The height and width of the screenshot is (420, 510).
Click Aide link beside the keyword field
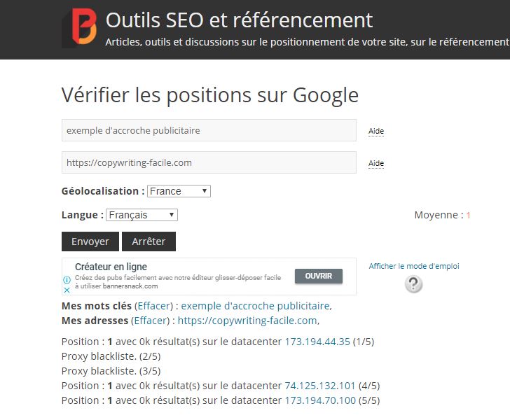click(376, 131)
